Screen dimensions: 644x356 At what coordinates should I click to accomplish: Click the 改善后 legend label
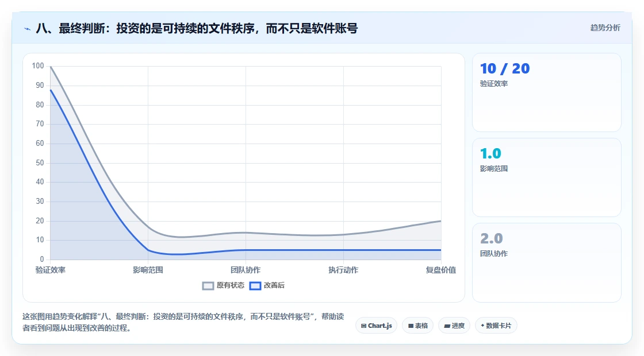(x=274, y=285)
